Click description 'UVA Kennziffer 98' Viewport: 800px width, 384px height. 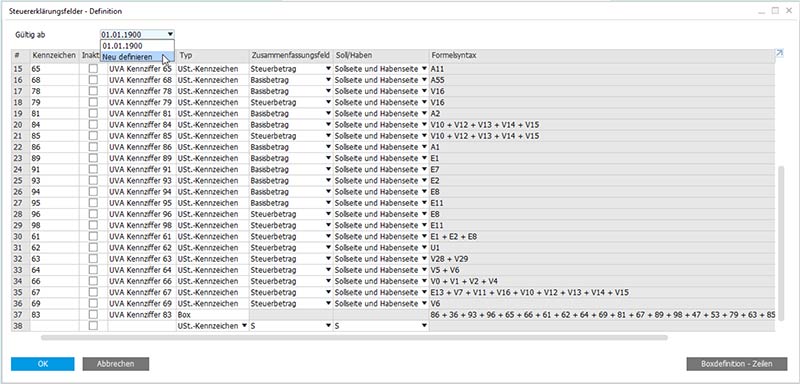click(140, 225)
